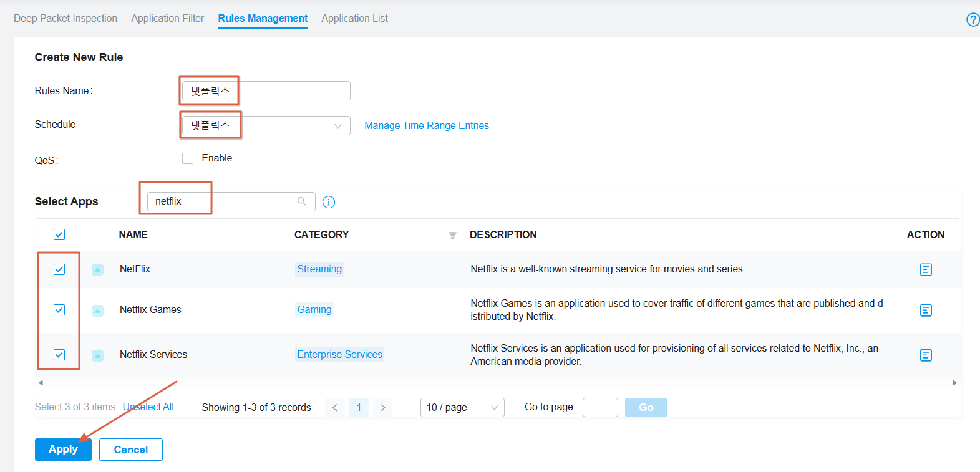Click the Netflix Services app name
The height and width of the screenshot is (472, 980).
click(153, 355)
